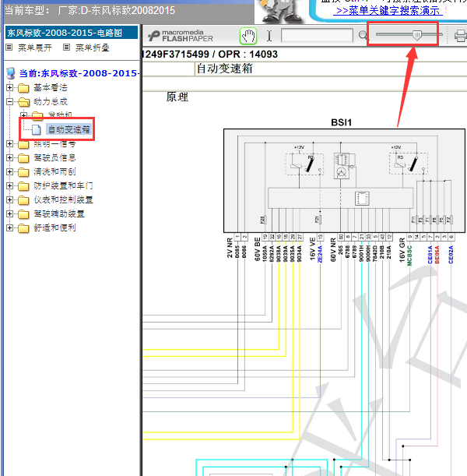The width and height of the screenshot is (467, 476).
Task: Click the CE01A wire label
Action: click(430, 255)
